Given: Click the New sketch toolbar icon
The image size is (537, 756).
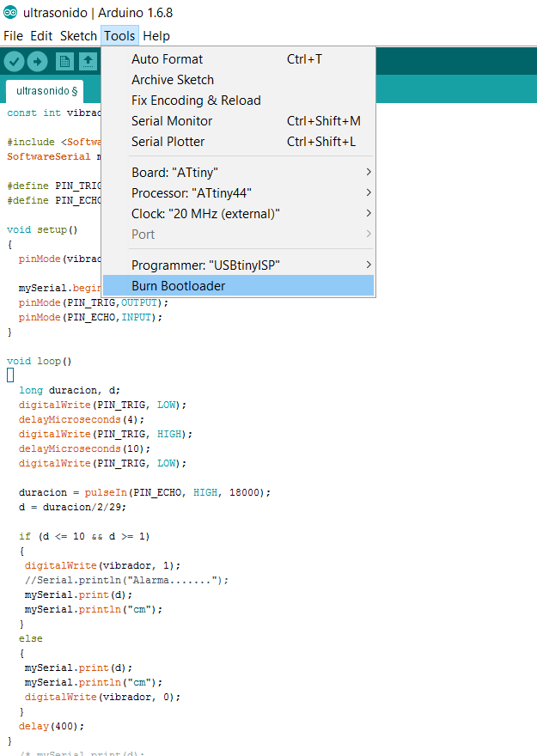Looking at the screenshot, I should (64, 61).
